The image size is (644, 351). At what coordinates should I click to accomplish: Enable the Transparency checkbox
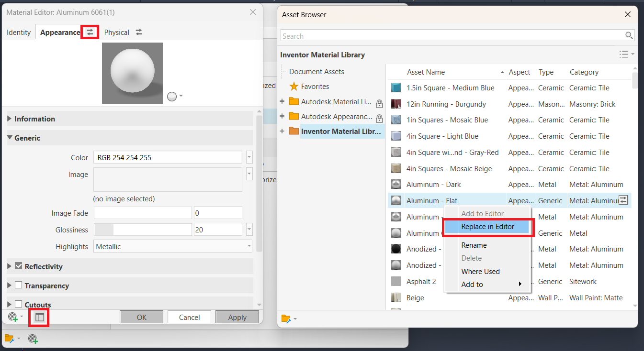tap(19, 285)
